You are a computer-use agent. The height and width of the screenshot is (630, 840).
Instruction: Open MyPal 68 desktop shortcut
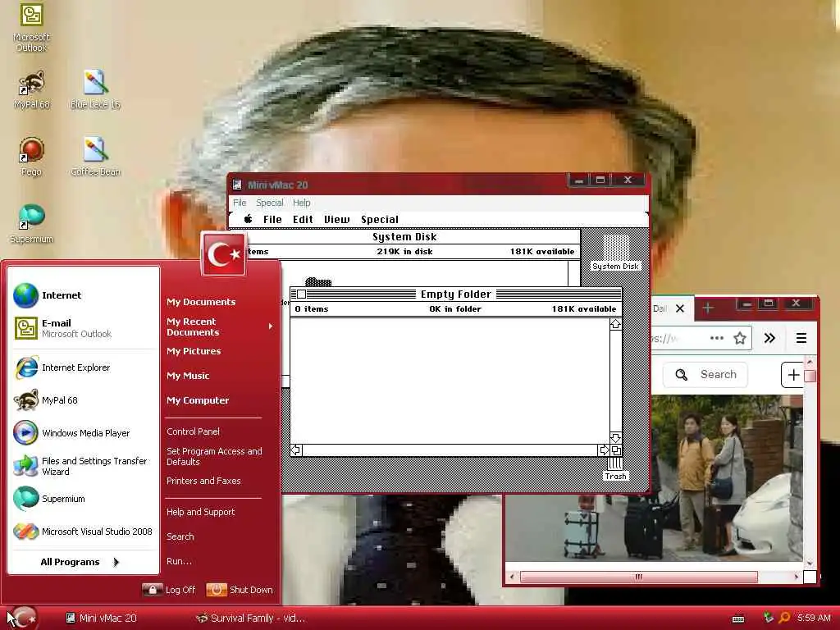tap(31, 89)
